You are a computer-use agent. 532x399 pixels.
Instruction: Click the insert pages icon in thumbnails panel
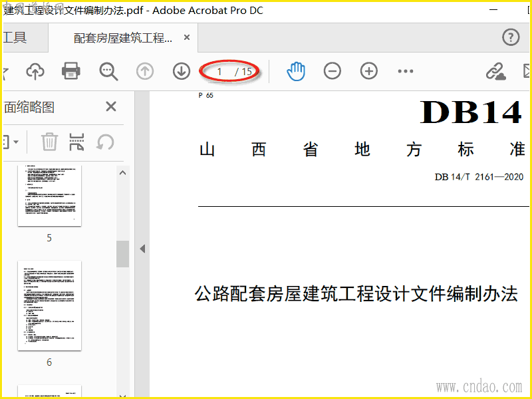coord(76,142)
